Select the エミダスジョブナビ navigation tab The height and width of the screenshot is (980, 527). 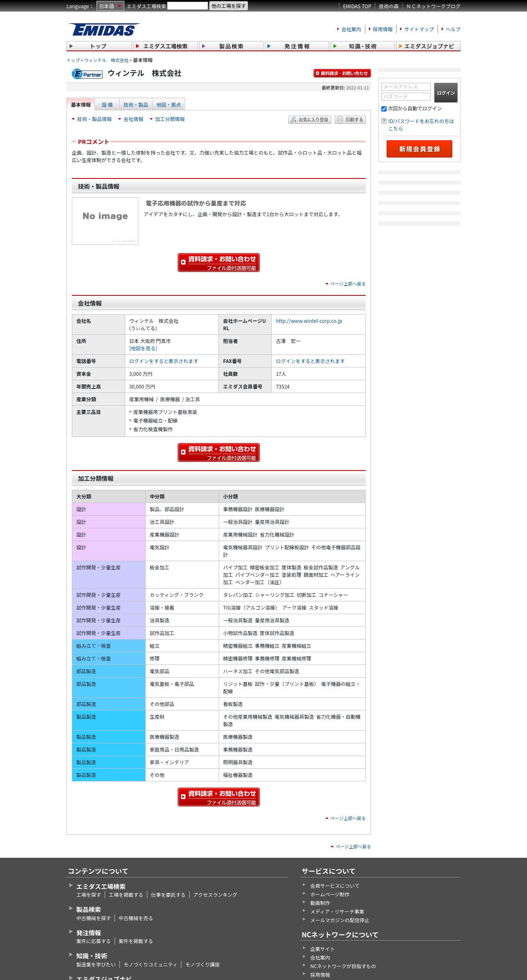428,46
